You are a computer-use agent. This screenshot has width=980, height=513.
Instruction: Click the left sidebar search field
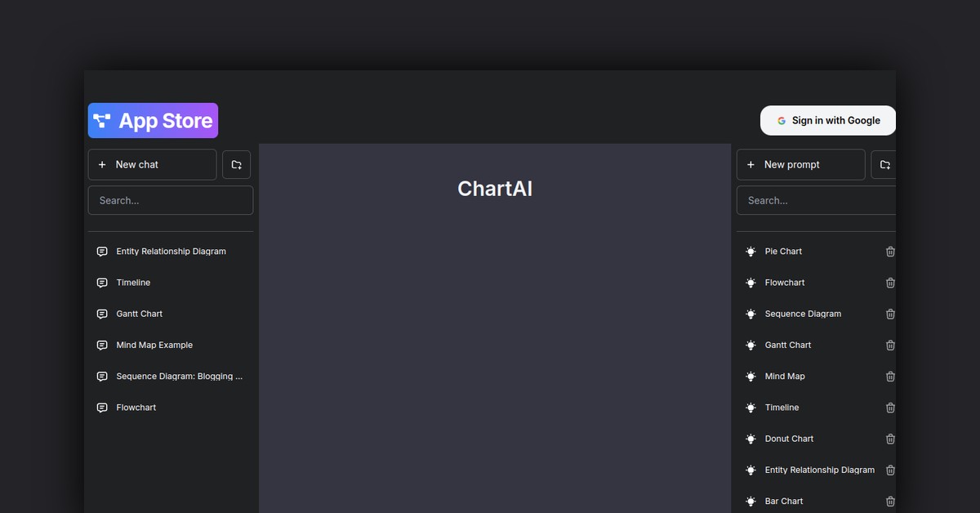170,200
